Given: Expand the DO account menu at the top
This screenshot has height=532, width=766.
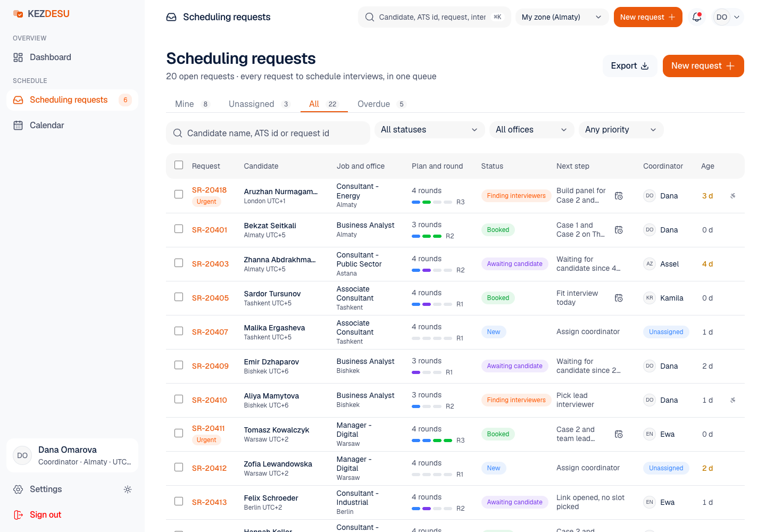Looking at the screenshot, I should click(728, 17).
